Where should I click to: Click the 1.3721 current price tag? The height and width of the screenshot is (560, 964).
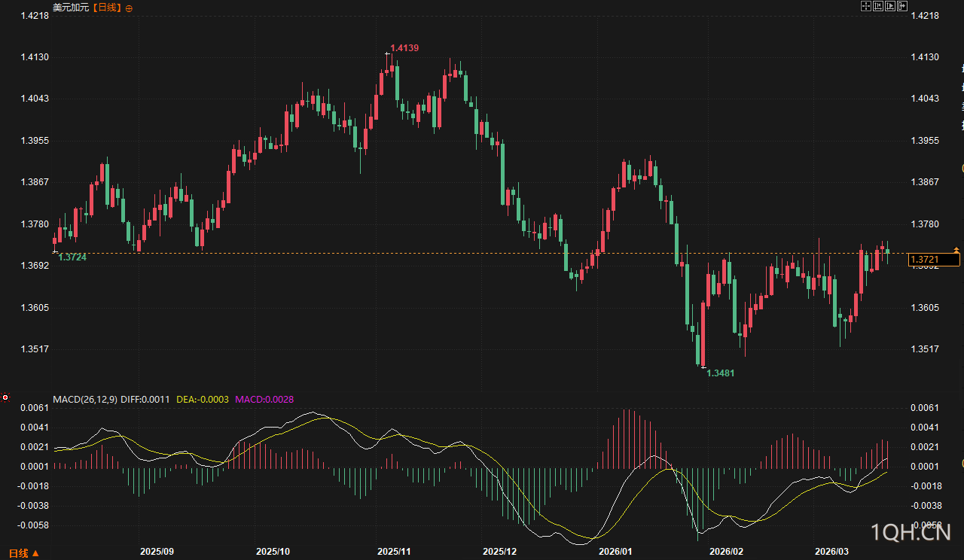(934, 260)
